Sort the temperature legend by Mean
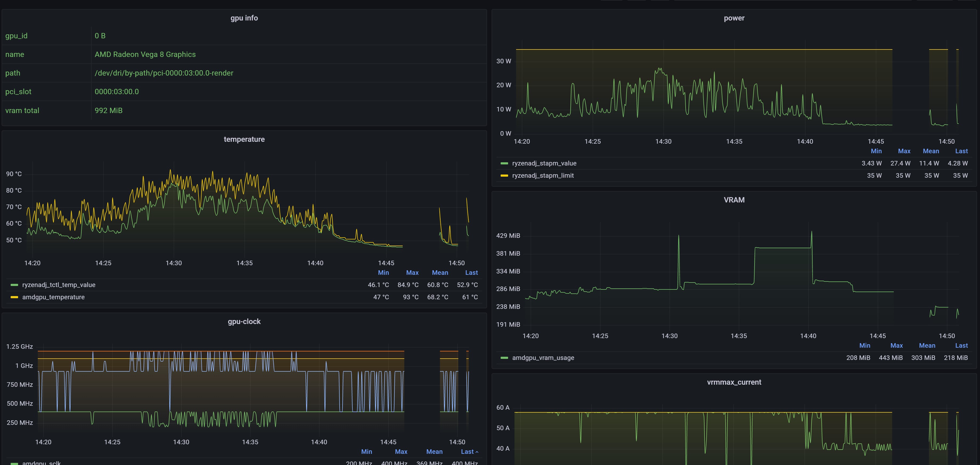 tap(440, 273)
